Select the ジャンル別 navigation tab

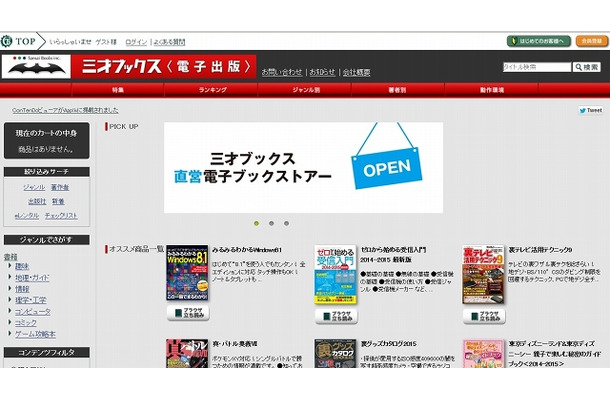(x=306, y=90)
